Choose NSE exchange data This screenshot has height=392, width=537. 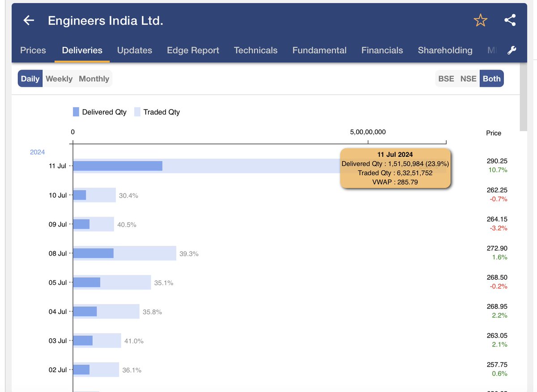point(469,79)
